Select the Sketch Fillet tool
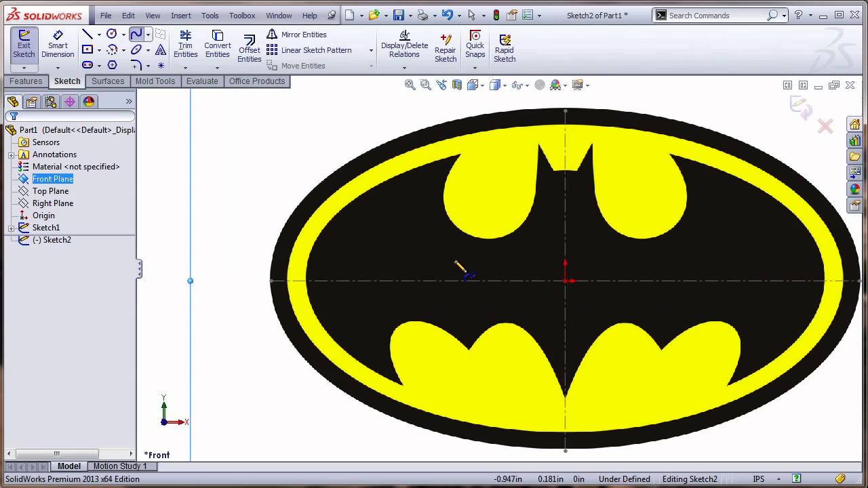The image size is (868, 488). coord(136,65)
